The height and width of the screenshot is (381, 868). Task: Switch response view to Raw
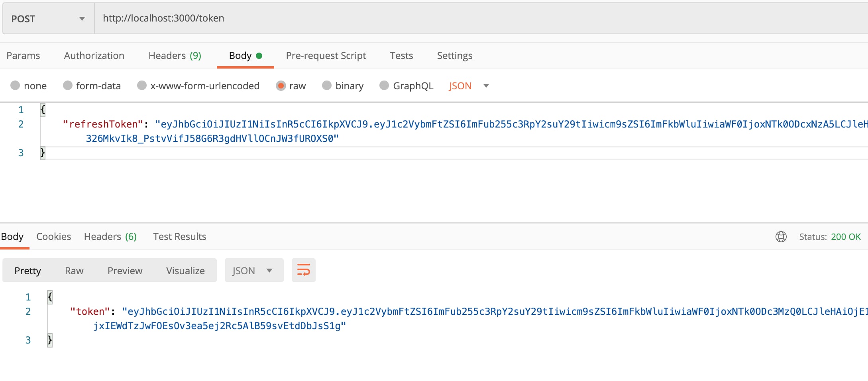coord(74,271)
